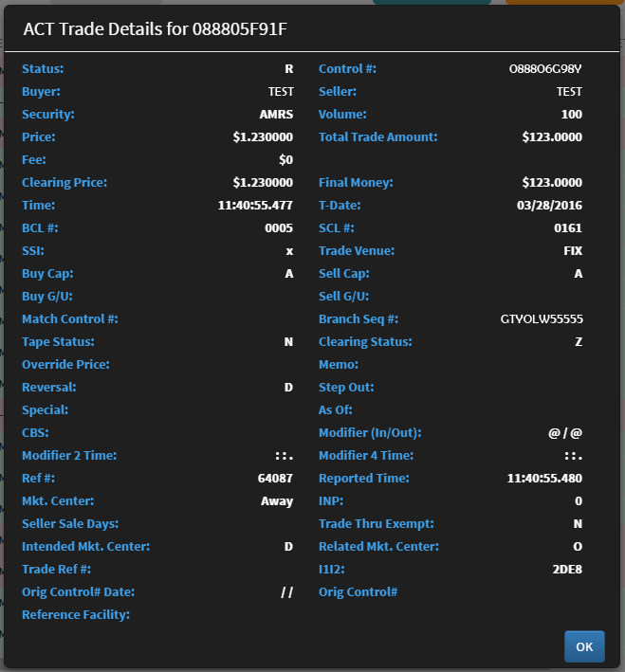Click the Trade Venue value FIX

coord(573,251)
